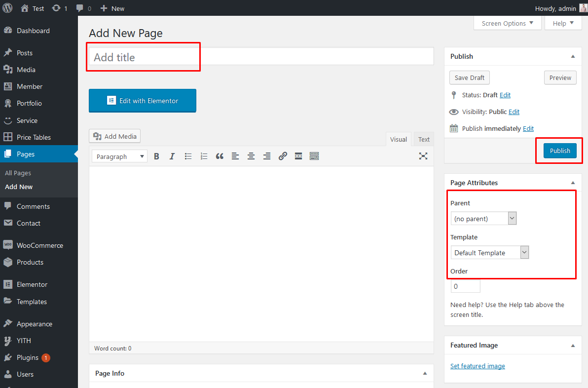This screenshot has height=388, width=588.
Task: Insert a blockquote using toolbar icon
Action: click(x=220, y=156)
